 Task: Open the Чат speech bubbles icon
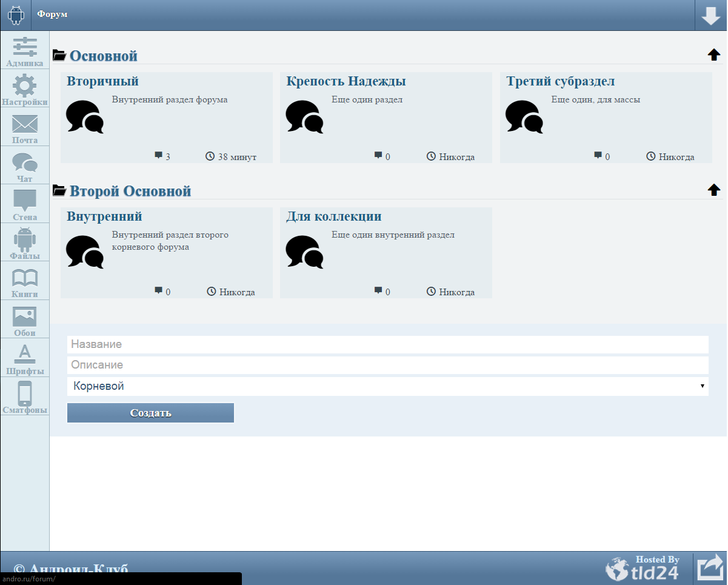click(x=25, y=162)
